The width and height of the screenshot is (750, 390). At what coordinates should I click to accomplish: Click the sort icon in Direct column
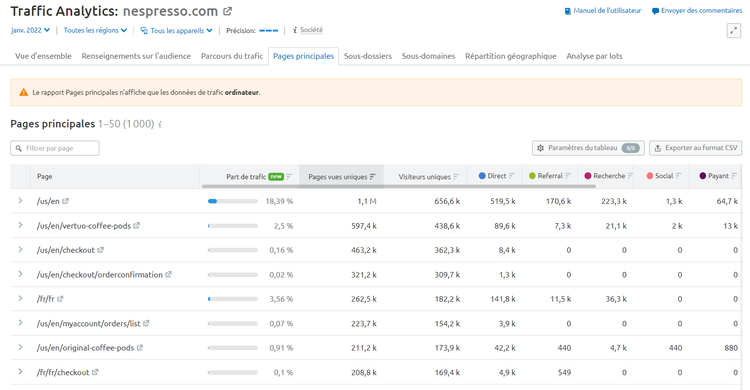coord(512,176)
